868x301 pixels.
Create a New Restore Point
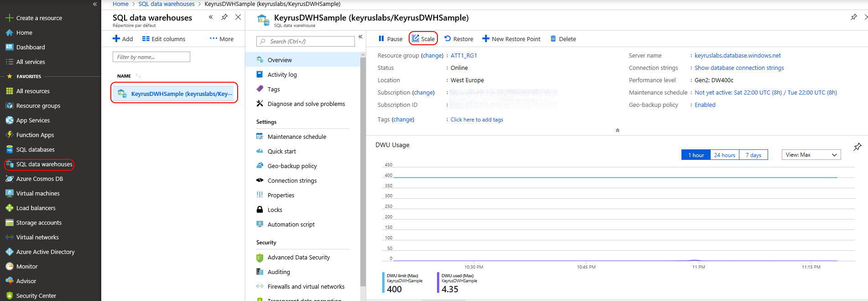pyautogui.click(x=511, y=39)
